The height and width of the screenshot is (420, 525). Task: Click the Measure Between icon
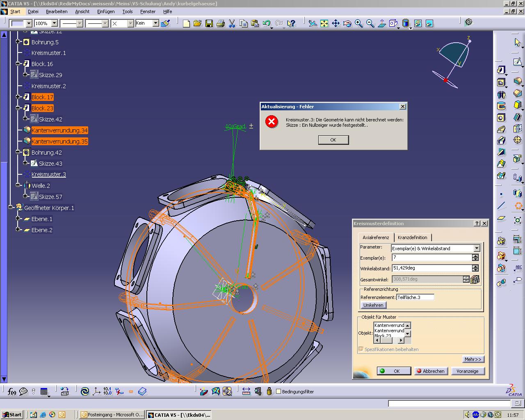(246, 392)
